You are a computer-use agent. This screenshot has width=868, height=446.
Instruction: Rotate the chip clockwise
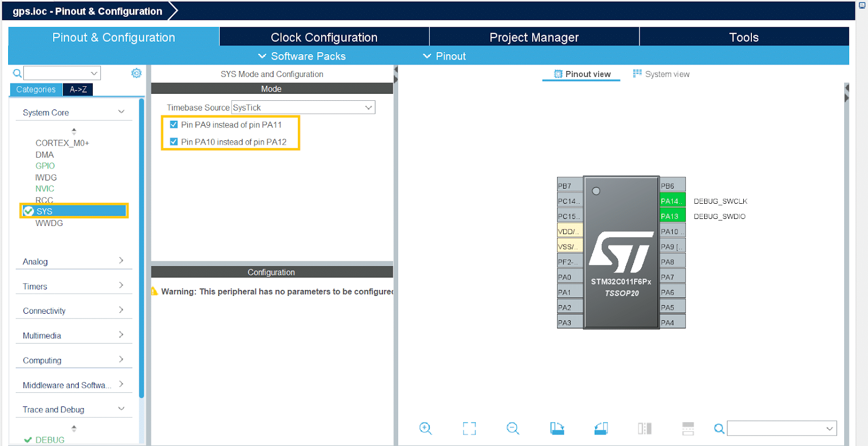[557, 429]
